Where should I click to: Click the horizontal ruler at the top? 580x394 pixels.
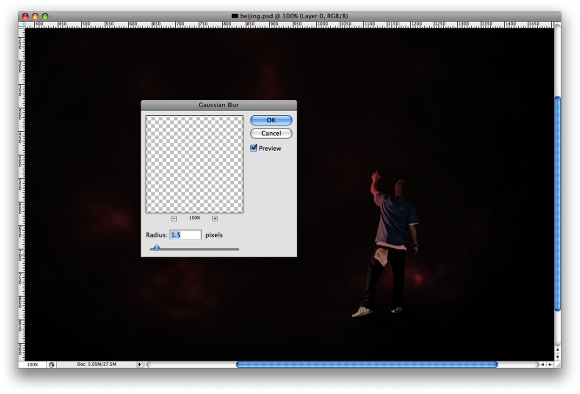[x=289, y=24]
